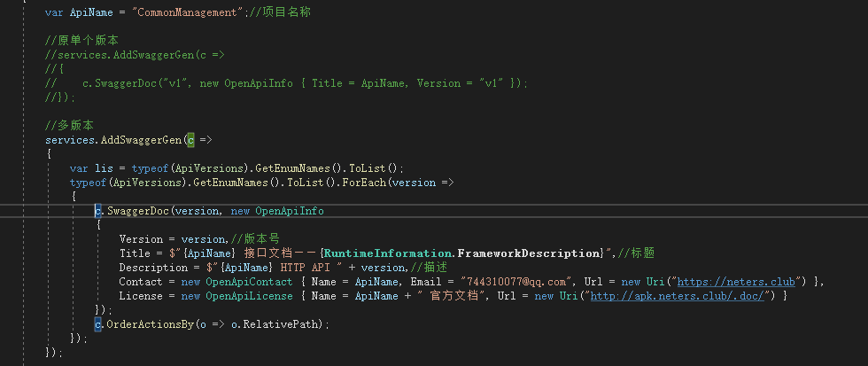Click the //原单个版本 comment
868x366 pixels.
coord(81,41)
